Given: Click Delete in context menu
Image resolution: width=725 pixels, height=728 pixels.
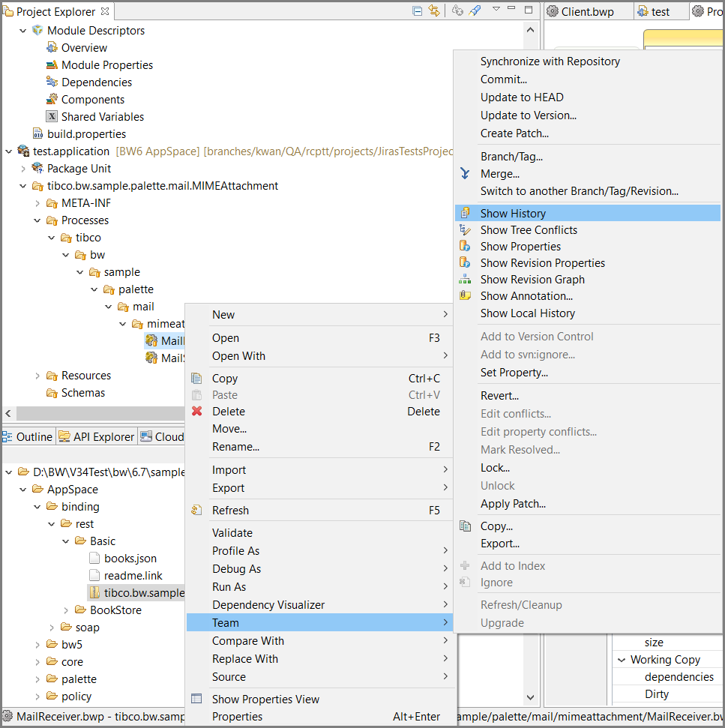Looking at the screenshot, I should (x=319, y=412).
